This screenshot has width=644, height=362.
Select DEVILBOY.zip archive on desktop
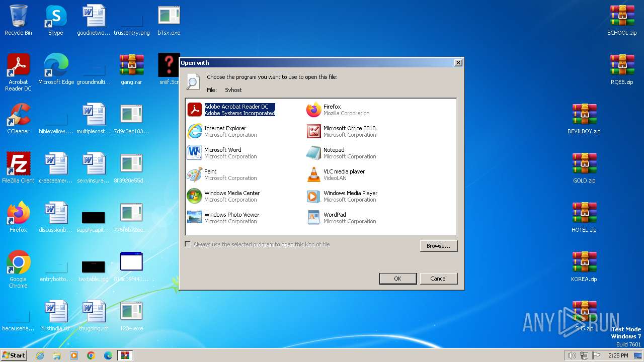pos(584,119)
